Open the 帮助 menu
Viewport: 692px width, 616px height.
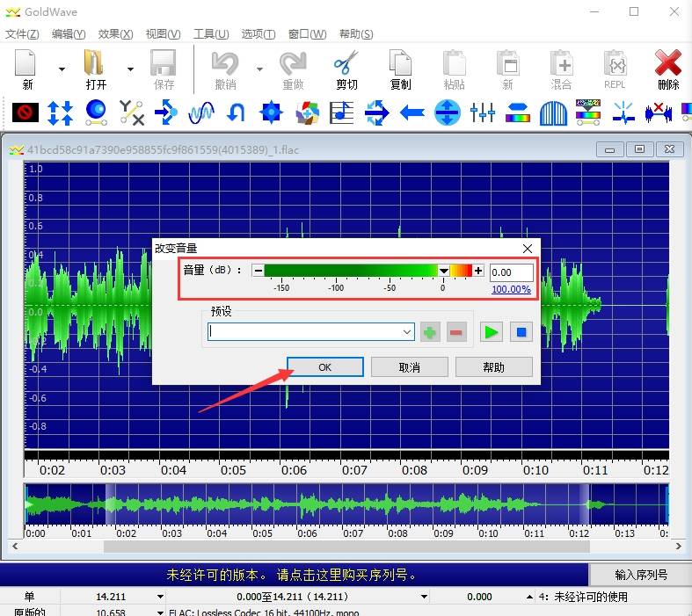click(x=356, y=34)
